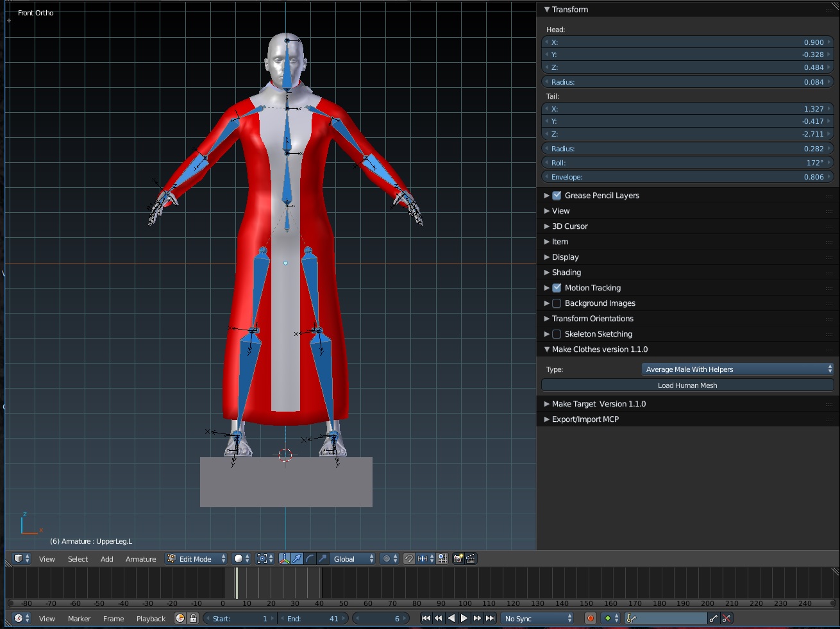Toggle the Grease Pencil Layers checkbox
840x629 pixels.
[x=557, y=196]
